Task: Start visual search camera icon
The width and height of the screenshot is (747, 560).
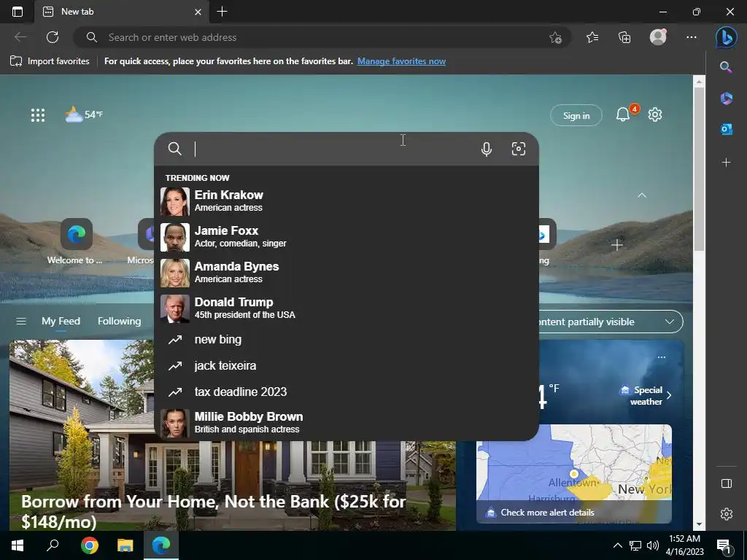Action: pyautogui.click(x=519, y=149)
